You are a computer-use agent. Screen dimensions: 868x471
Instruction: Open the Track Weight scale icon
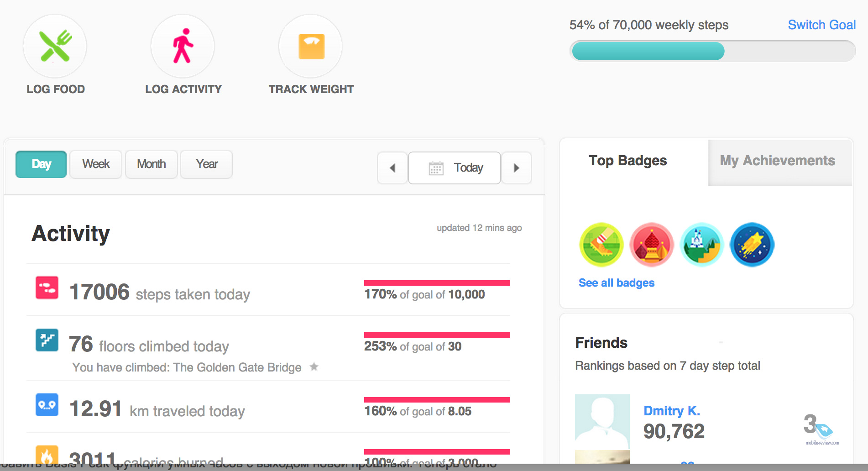[x=311, y=46]
